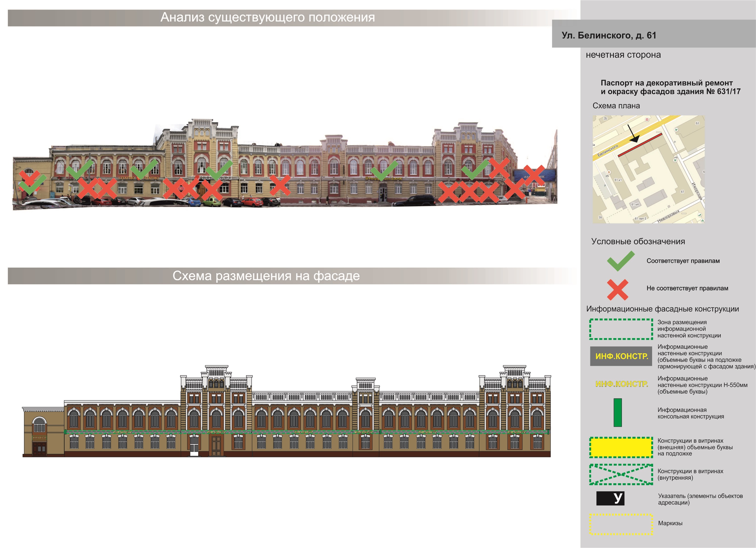
Task: Click the Райффайзен Банк sign in the photo
Action: tap(384, 179)
